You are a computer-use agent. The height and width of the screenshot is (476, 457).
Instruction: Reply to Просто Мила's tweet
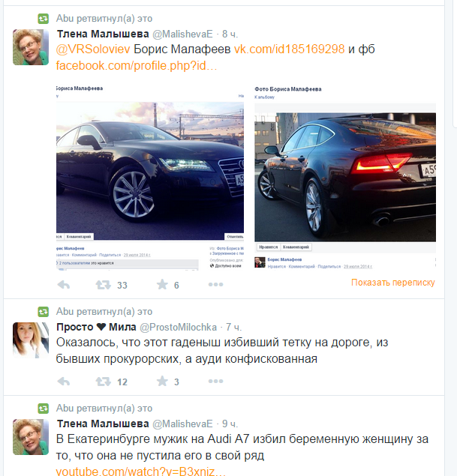click(x=64, y=382)
